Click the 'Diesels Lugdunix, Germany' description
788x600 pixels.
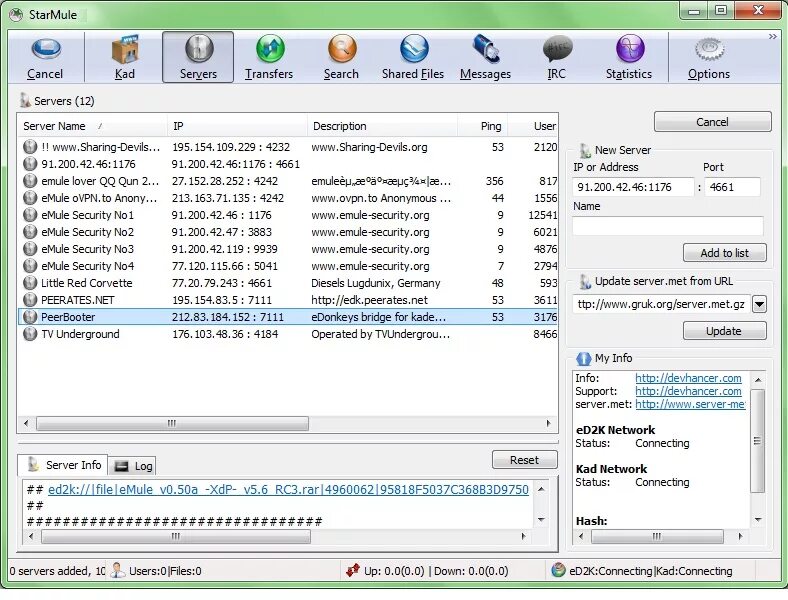375,283
